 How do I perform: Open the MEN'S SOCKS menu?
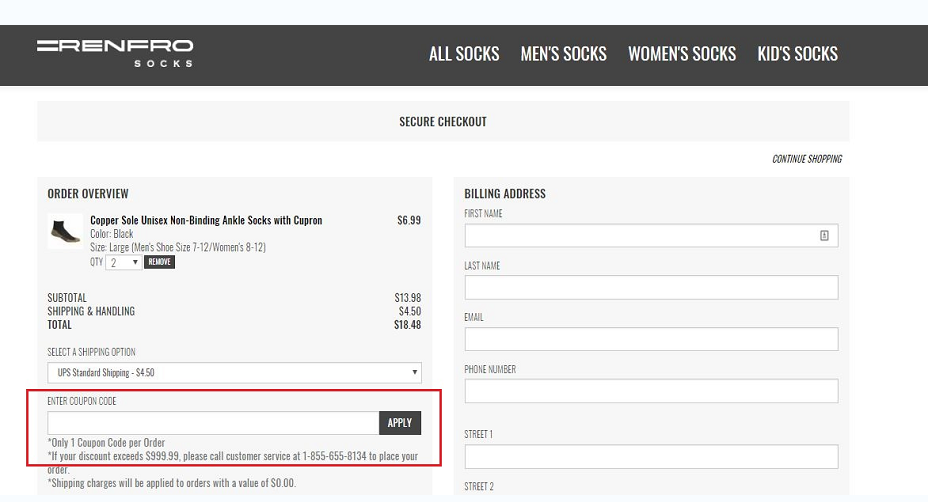[x=563, y=54]
